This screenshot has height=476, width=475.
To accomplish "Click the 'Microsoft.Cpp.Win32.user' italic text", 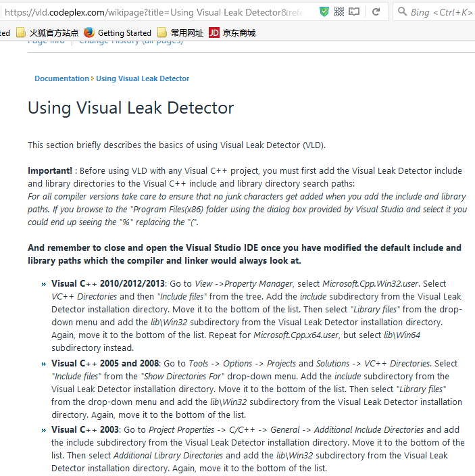I will point(370,283).
